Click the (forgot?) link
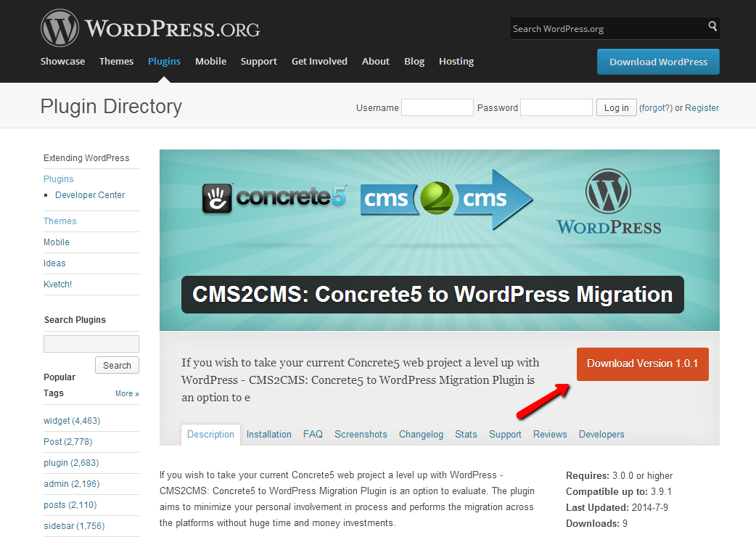The height and width of the screenshot is (537, 756). tap(656, 108)
